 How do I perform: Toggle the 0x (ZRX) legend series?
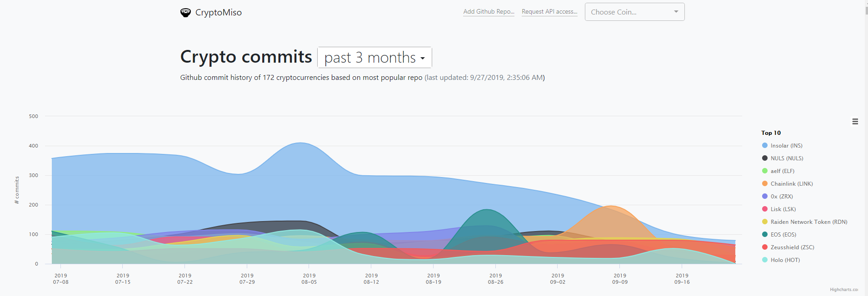pos(777,197)
